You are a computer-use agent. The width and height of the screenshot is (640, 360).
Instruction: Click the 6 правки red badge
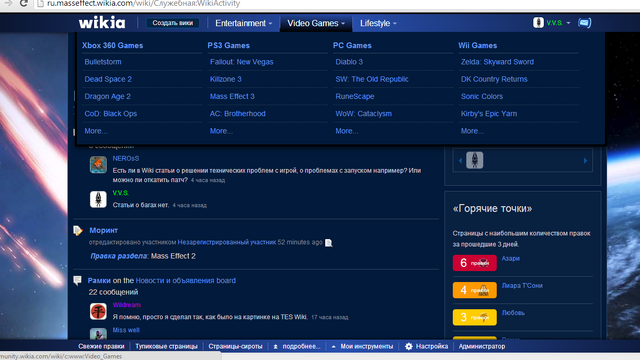[475, 263]
